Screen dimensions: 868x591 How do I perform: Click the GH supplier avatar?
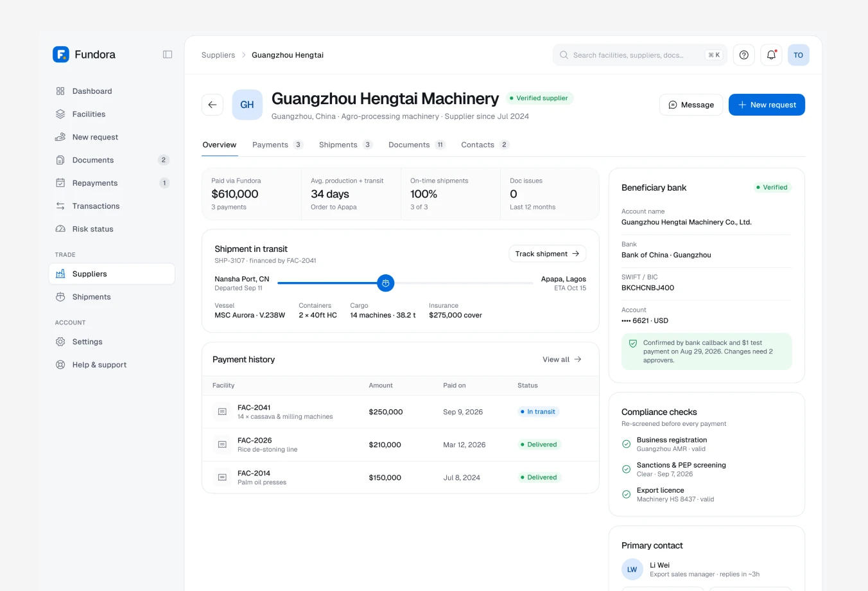point(247,105)
